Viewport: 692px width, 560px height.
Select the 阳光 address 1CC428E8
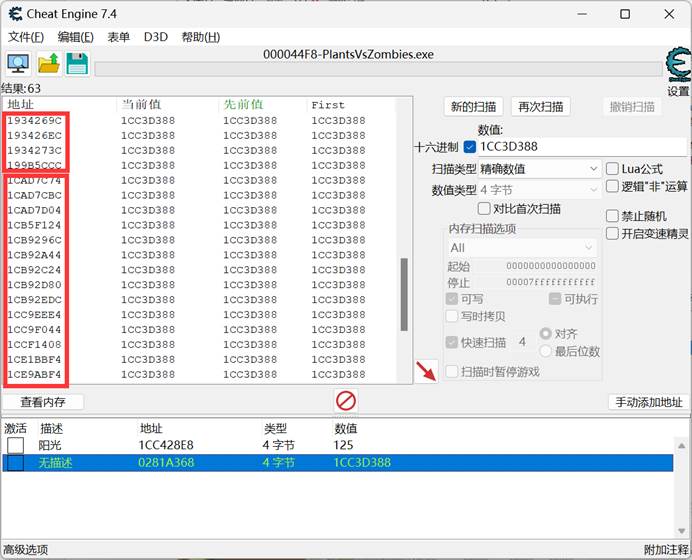[166, 445]
